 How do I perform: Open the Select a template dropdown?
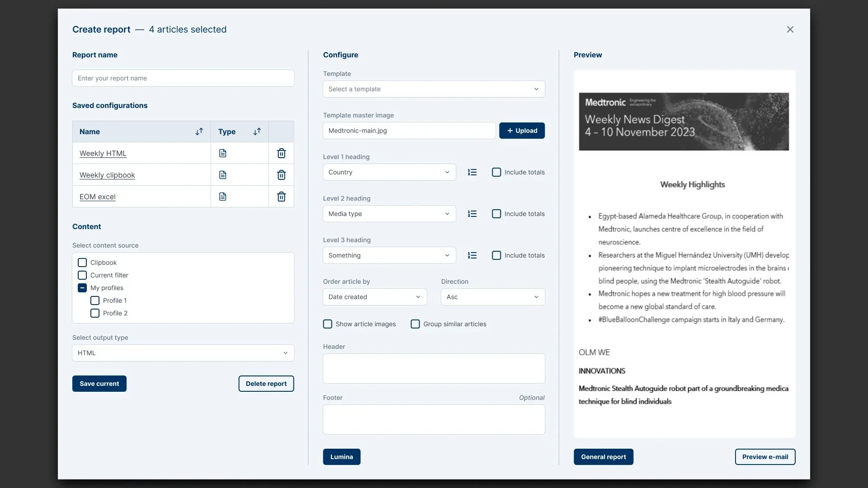pyautogui.click(x=434, y=89)
